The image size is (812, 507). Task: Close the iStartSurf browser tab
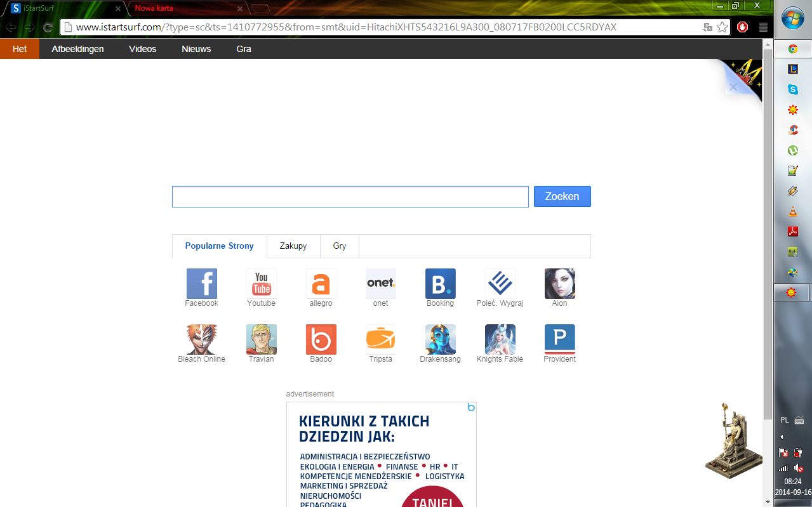tap(117, 9)
